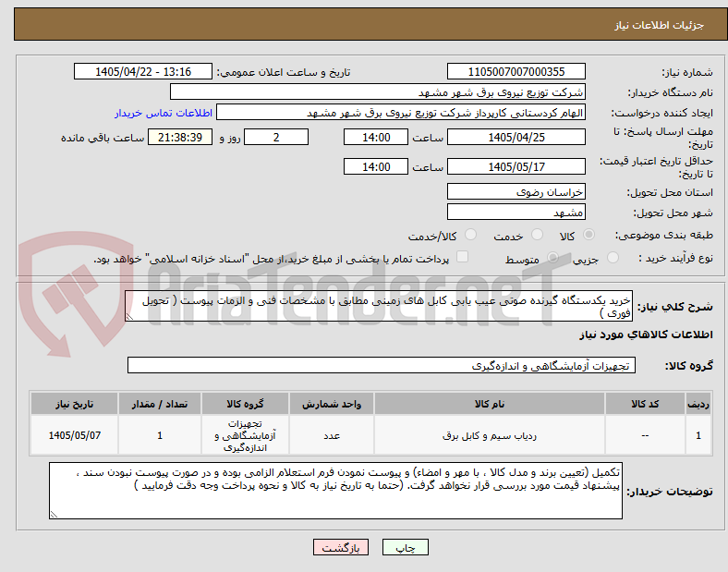Click the response deadline time 14:00 field
728x572 pixels.
coord(376,137)
